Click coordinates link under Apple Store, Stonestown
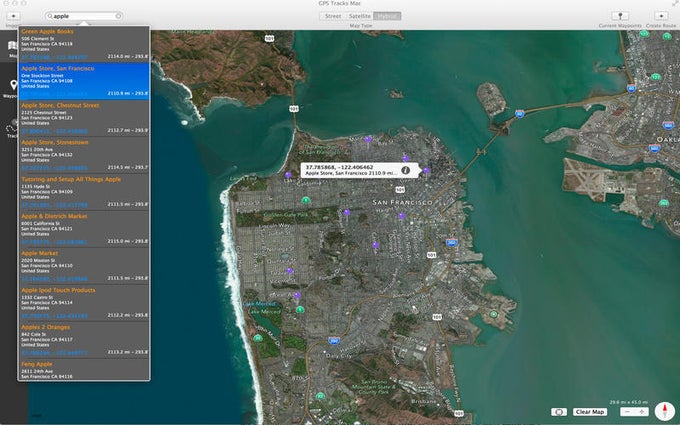Screen dimensions: 680x425 (x=54, y=167)
